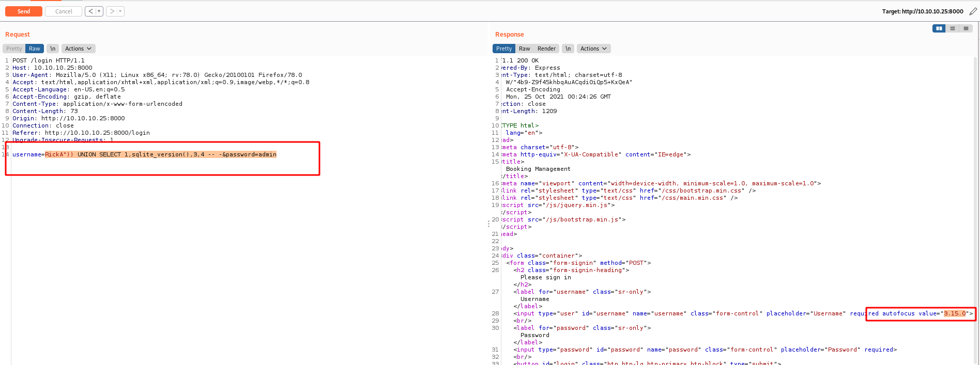Click the pencil icon to edit the target
Screen dimensions: 980x365
point(973,11)
